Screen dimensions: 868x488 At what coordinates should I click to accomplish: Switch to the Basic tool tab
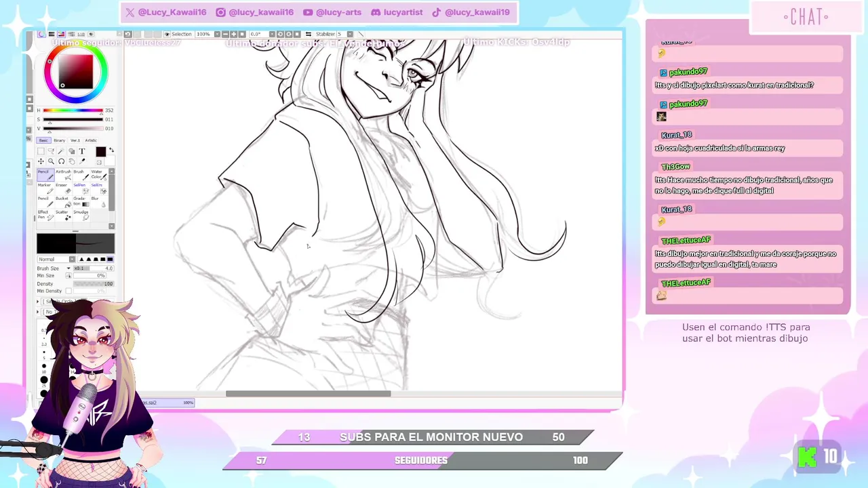(43, 140)
